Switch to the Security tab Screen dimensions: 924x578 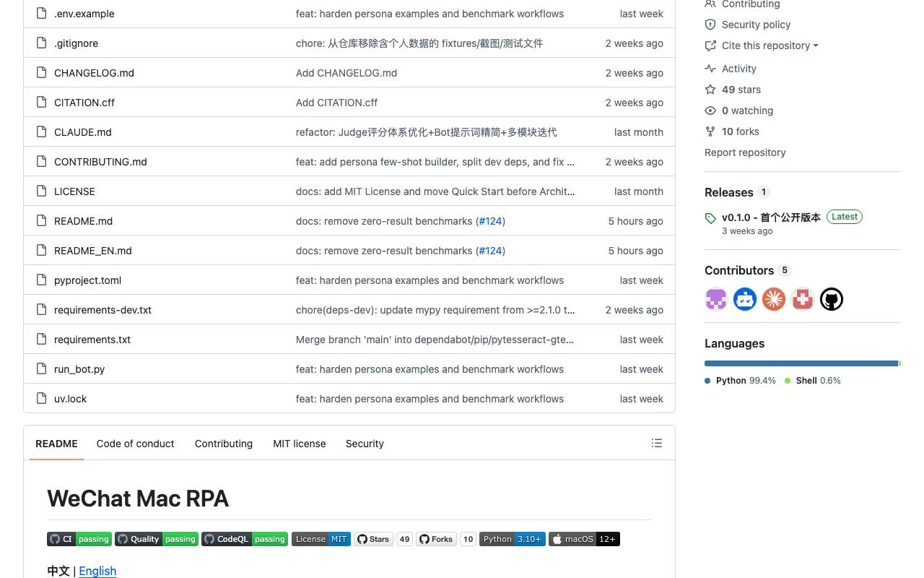click(x=365, y=444)
